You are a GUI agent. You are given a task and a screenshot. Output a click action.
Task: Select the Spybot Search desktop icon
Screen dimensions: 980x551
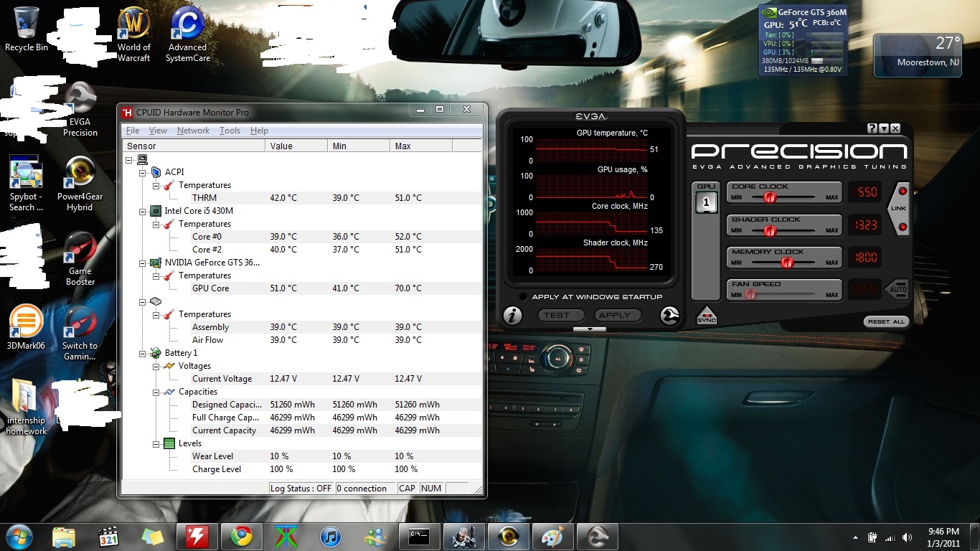(27, 184)
